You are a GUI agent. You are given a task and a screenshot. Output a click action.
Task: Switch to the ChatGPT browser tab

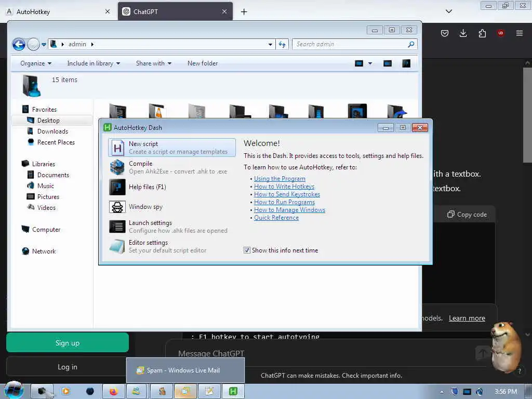point(175,11)
